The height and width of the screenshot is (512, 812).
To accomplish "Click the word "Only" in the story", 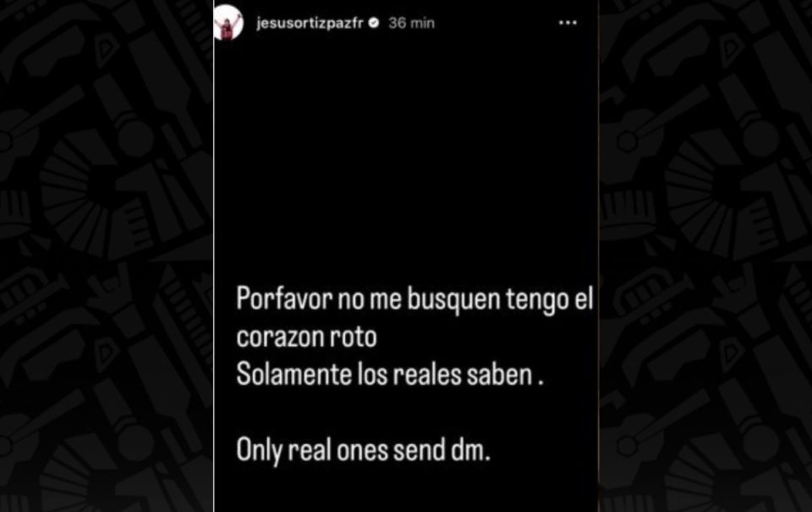I will click(259, 450).
